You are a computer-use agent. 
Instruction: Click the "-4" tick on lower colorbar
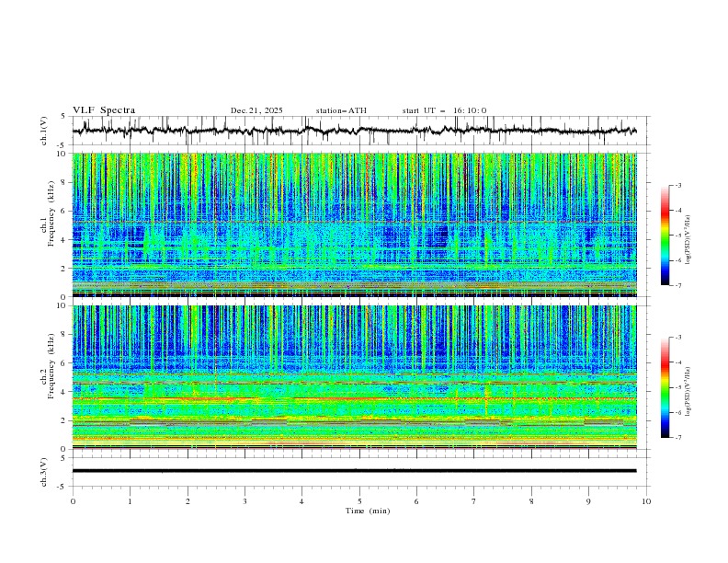pos(677,362)
